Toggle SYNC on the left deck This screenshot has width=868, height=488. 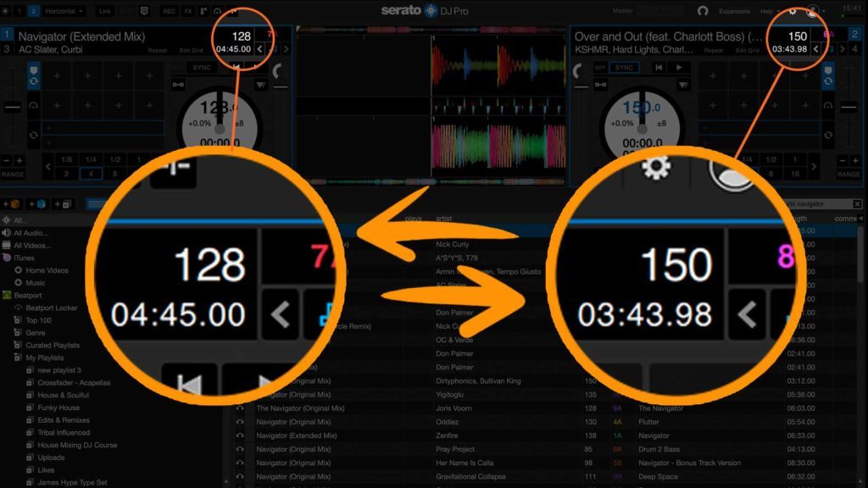201,68
